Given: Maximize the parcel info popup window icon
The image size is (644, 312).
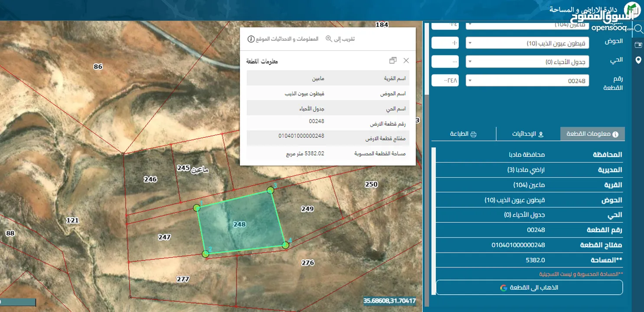Looking at the screenshot, I should 393,61.
